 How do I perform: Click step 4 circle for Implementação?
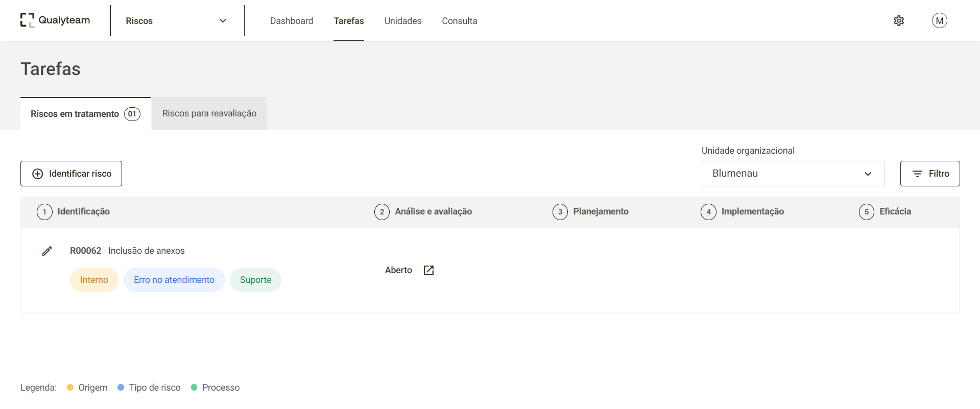708,212
